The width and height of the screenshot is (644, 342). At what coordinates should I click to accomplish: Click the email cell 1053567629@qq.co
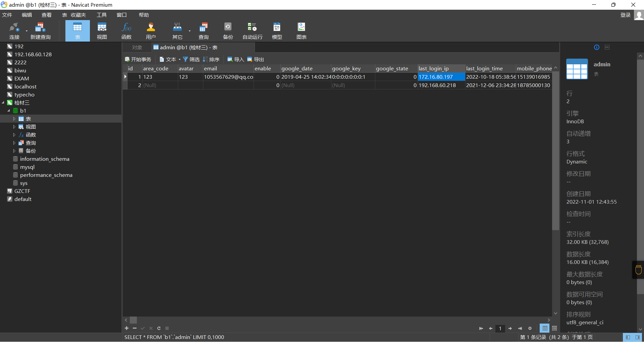click(228, 77)
